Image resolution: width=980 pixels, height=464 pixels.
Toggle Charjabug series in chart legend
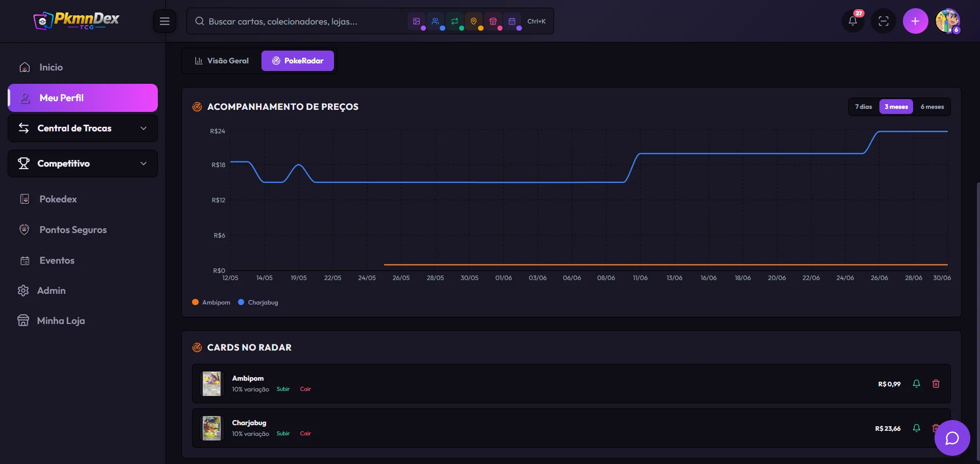[x=258, y=303]
